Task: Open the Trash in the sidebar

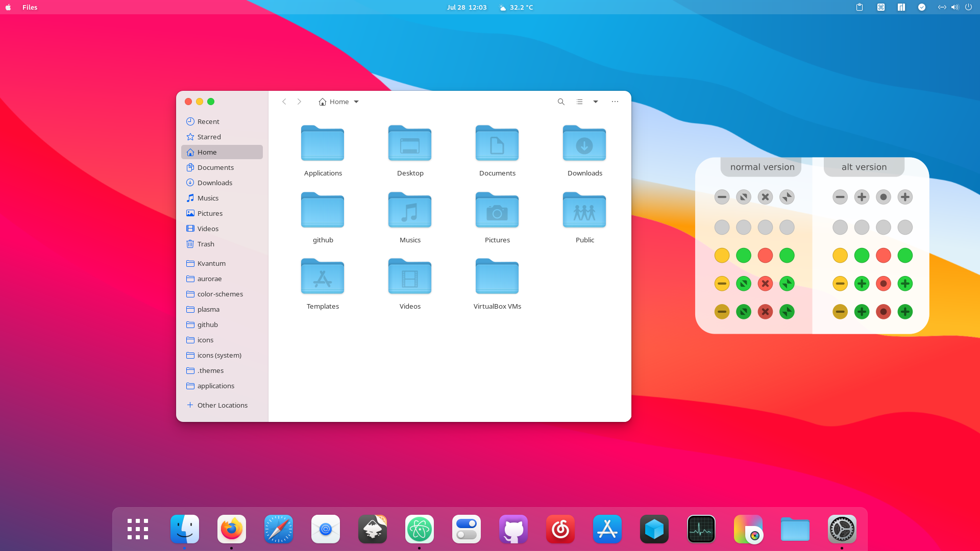Action: click(x=206, y=244)
